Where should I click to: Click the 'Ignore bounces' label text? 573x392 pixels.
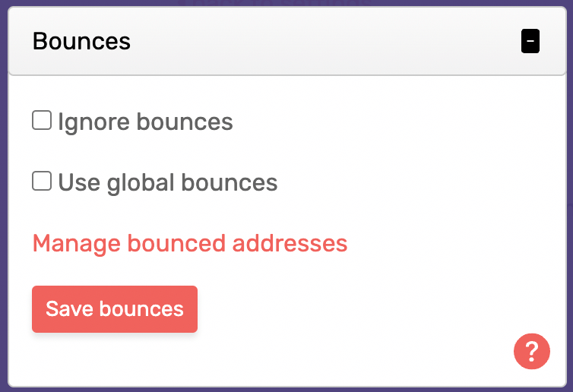coord(145,122)
